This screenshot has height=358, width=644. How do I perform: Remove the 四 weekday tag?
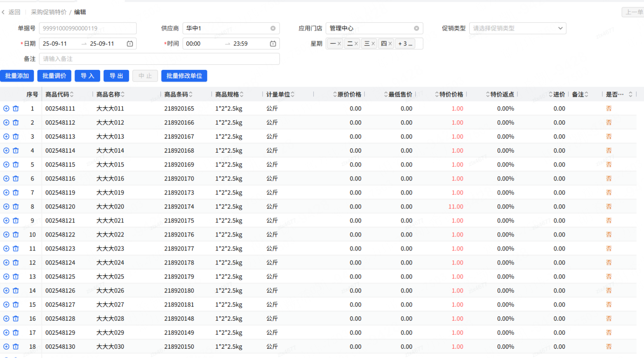(390, 44)
